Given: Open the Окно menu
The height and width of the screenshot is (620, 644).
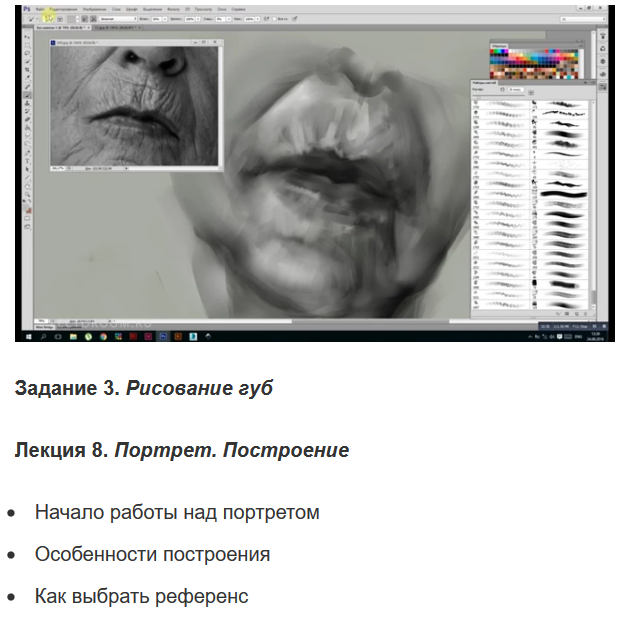Looking at the screenshot, I should pos(221,9).
